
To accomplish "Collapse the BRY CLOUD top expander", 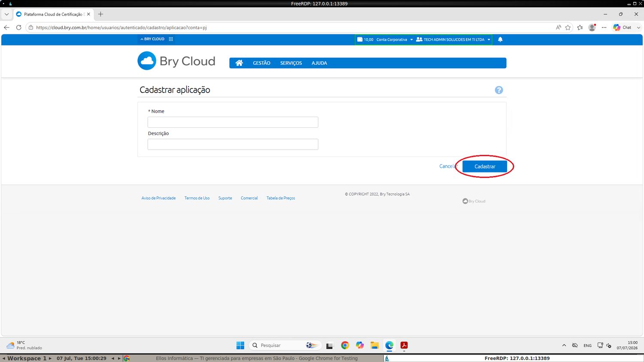I will point(152,39).
